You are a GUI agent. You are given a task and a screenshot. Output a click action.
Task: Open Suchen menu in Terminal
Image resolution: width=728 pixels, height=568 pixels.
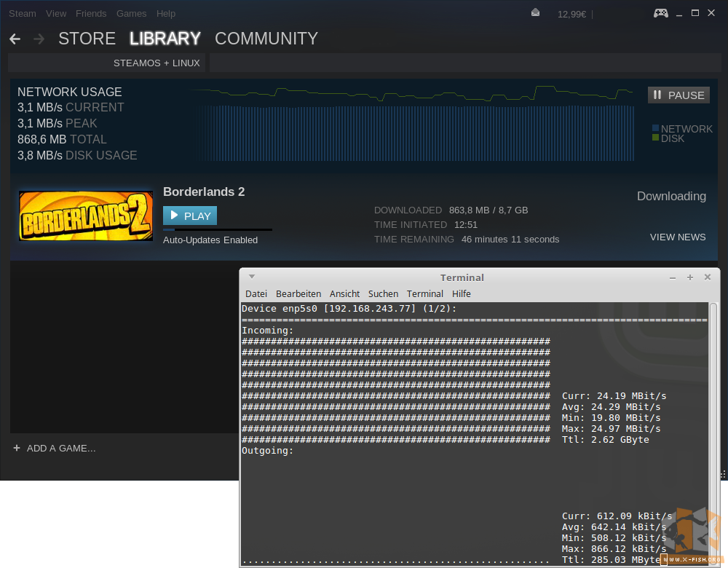point(383,294)
